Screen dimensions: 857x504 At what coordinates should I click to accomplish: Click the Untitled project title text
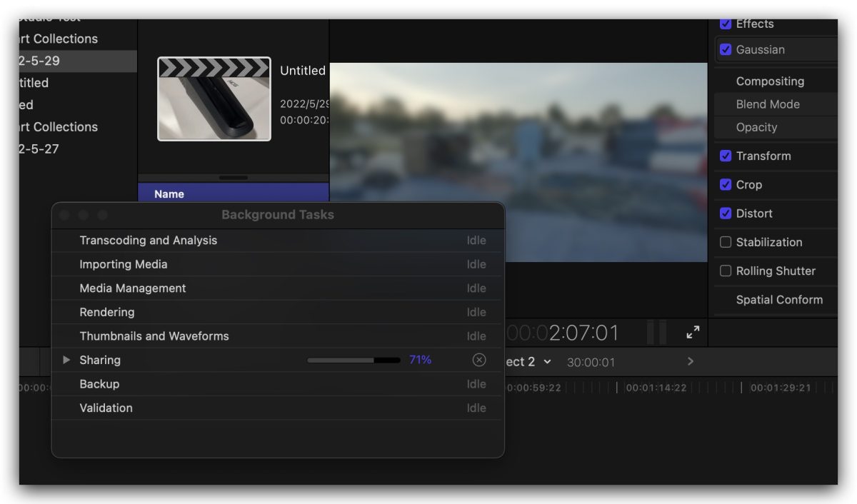click(303, 71)
